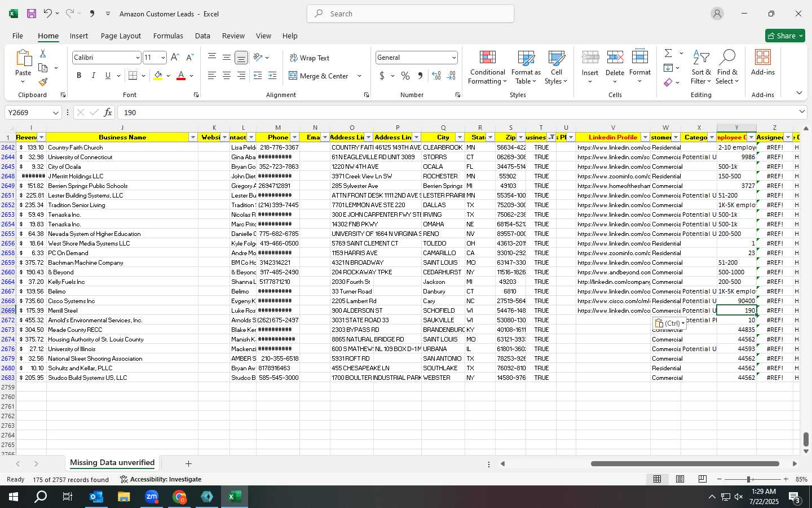
Task: Switch to the Formulas tab
Action: pyautogui.click(x=168, y=36)
